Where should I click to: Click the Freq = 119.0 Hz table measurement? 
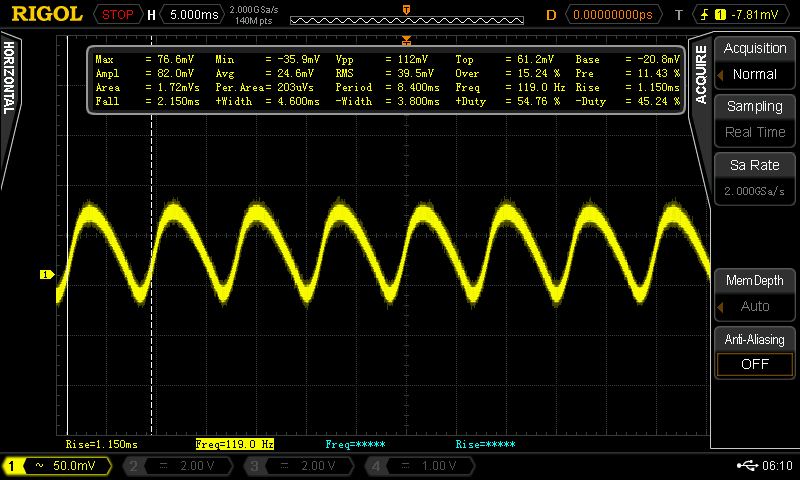pos(510,87)
